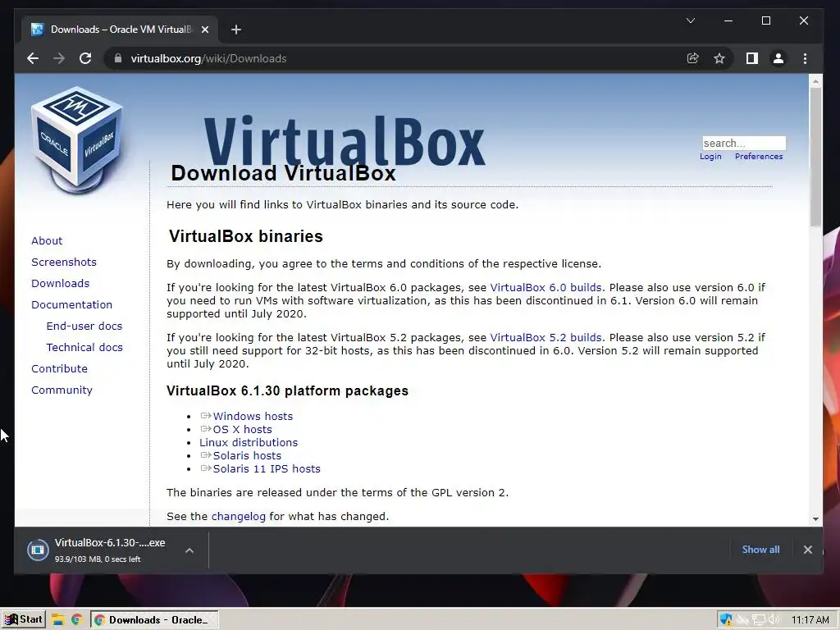
Task: Open Downloads in the sidebar
Action: point(60,283)
